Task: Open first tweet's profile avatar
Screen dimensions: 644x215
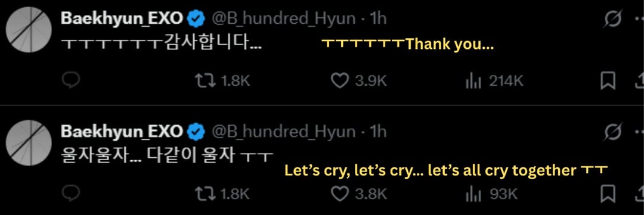Action: 29,30
